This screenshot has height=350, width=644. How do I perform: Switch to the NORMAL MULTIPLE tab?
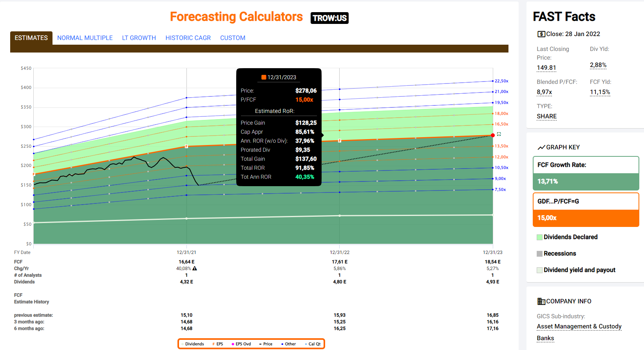pyautogui.click(x=85, y=38)
